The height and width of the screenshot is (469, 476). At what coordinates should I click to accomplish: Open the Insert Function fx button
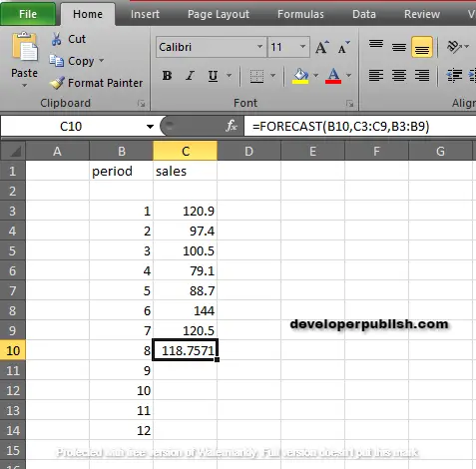[232, 126]
